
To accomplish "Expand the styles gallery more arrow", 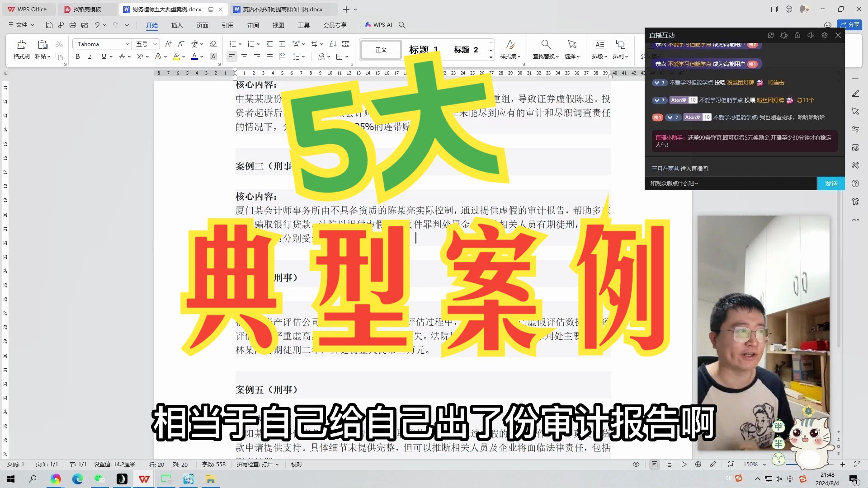I will click(491, 57).
